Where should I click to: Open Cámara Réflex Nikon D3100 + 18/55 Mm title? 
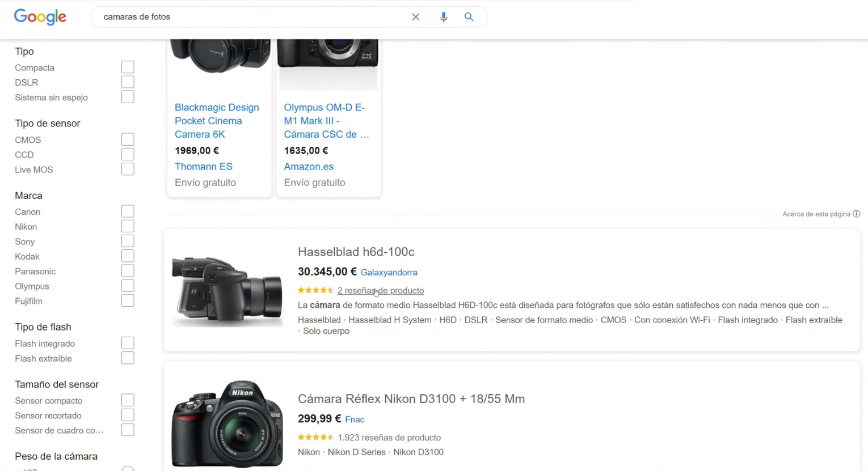click(x=411, y=398)
